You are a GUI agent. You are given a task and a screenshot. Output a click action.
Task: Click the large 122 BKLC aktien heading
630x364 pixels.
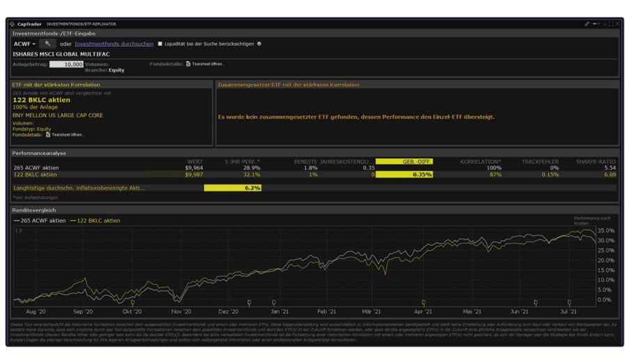(x=41, y=100)
